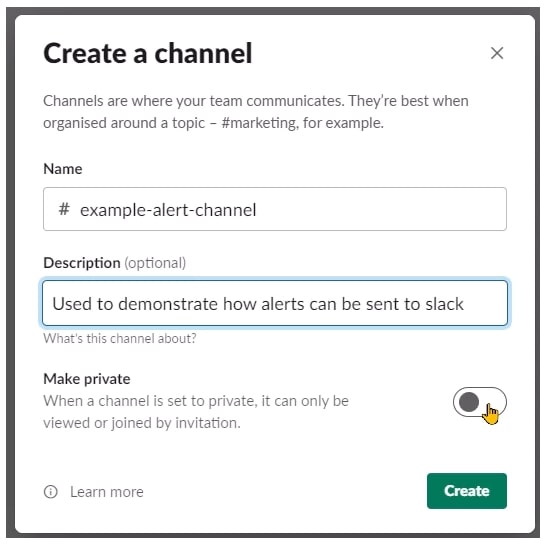This screenshot has width=546, height=544.
Task: Click the intro paragraph about channels
Action: click(x=256, y=112)
